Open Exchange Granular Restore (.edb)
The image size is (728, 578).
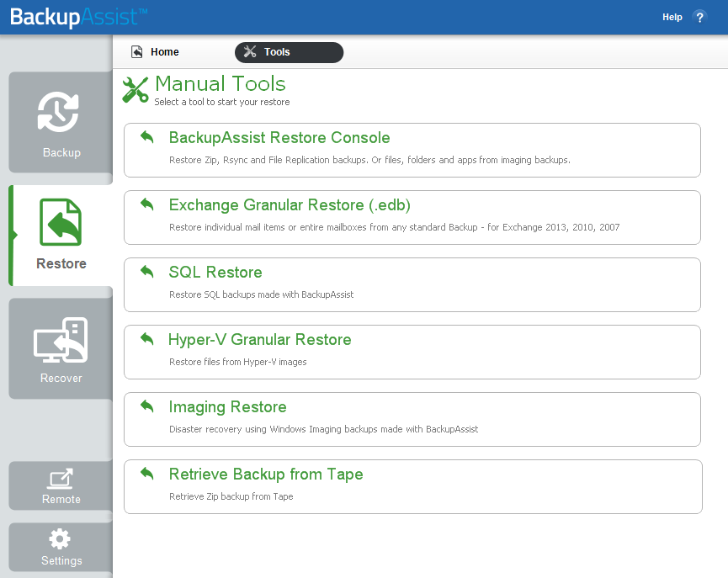coord(412,217)
